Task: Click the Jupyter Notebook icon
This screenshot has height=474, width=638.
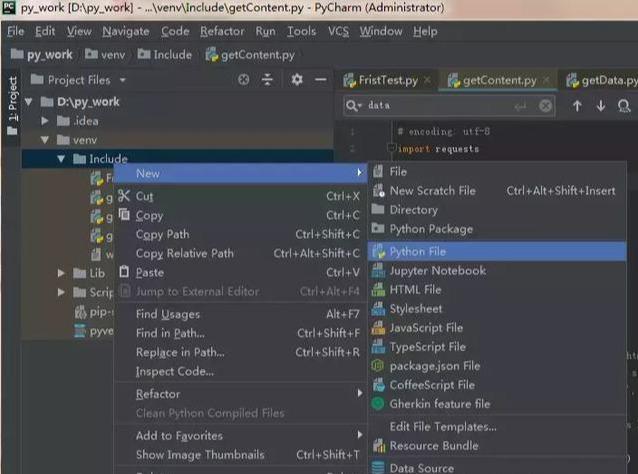Action: (378, 270)
